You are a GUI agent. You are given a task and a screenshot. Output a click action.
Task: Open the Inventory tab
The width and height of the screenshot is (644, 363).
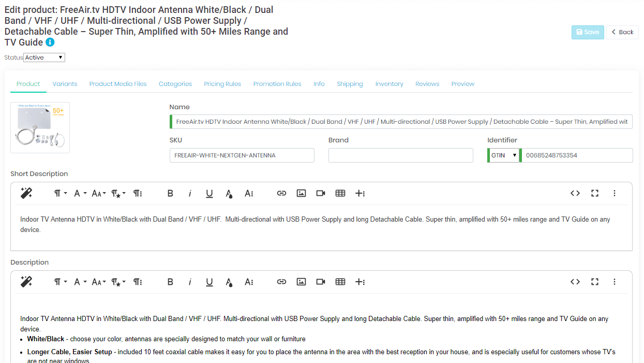(x=390, y=84)
